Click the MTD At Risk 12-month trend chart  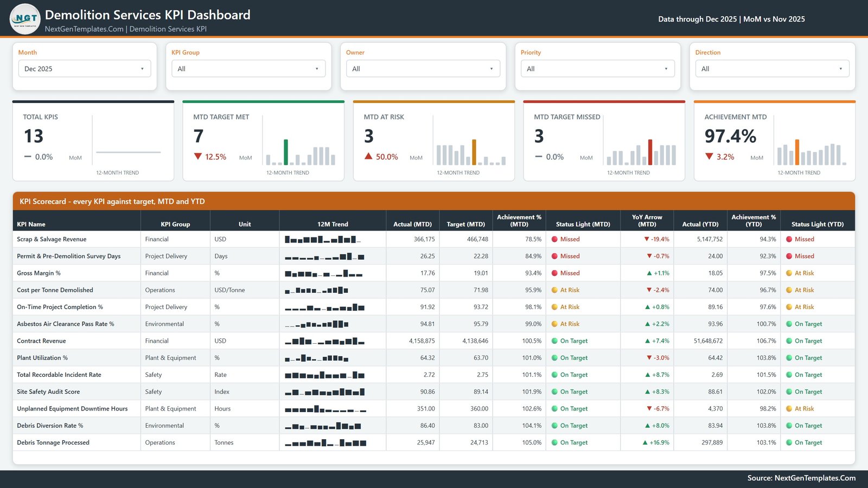click(471, 152)
